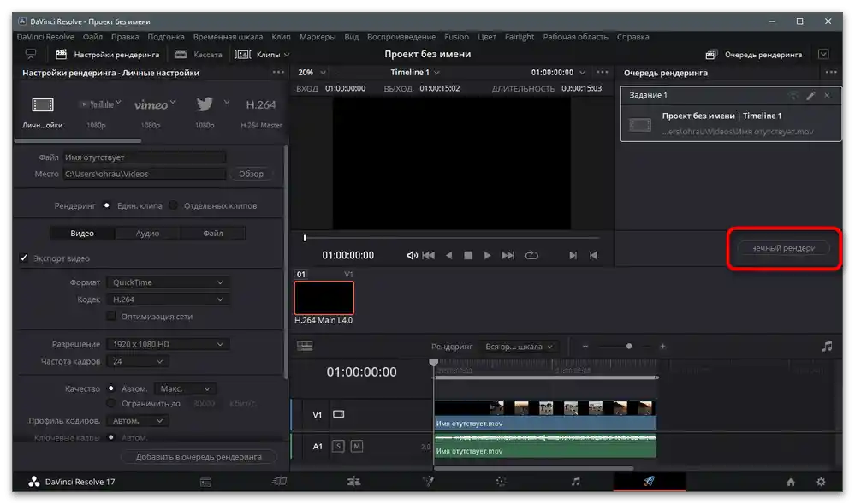Screen dimensions: 855x504
Task: Toggle loop playback in viewer
Action: 531,255
